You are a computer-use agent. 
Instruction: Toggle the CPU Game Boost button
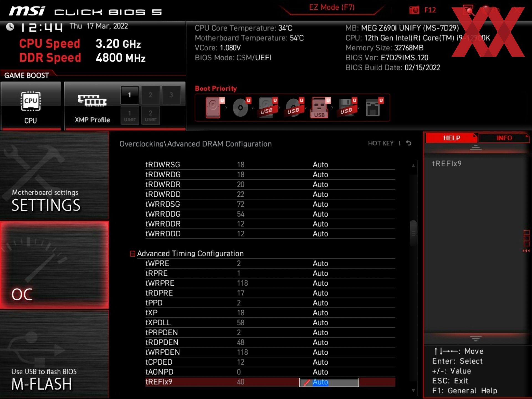click(x=31, y=106)
